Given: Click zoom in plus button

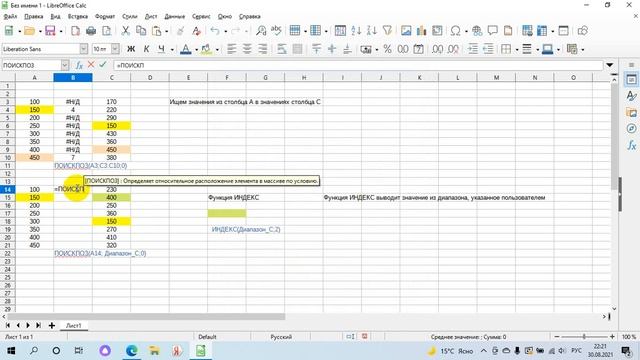Looking at the screenshot, I should (x=612, y=337).
